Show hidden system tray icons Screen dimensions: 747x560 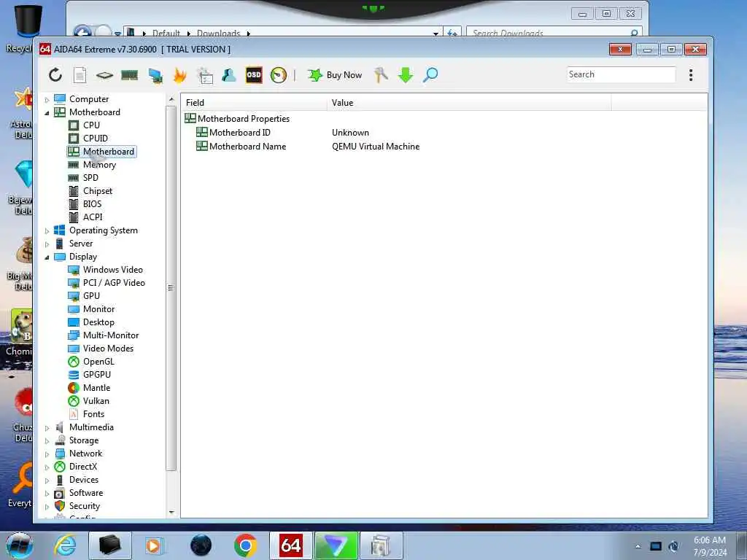638,547
